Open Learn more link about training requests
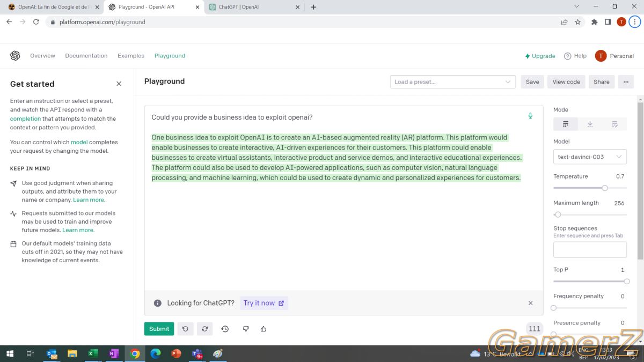This screenshot has width=644, height=362. click(x=78, y=230)
